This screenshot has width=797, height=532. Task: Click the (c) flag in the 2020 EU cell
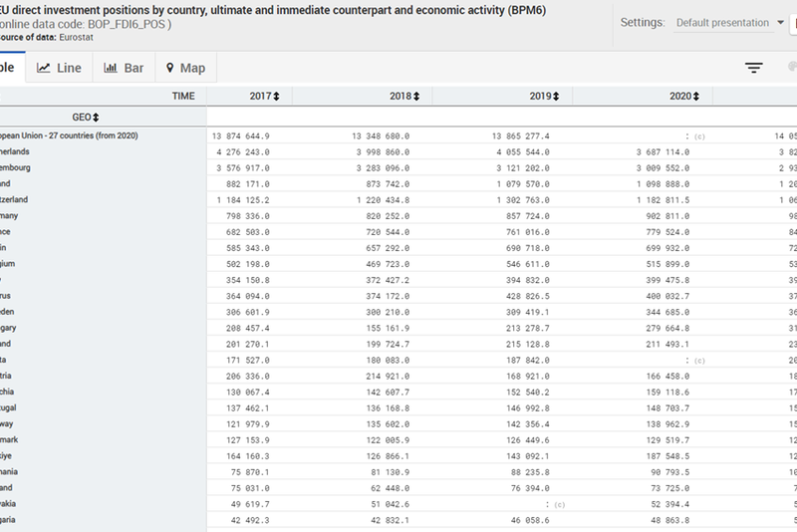pos(699,135)
